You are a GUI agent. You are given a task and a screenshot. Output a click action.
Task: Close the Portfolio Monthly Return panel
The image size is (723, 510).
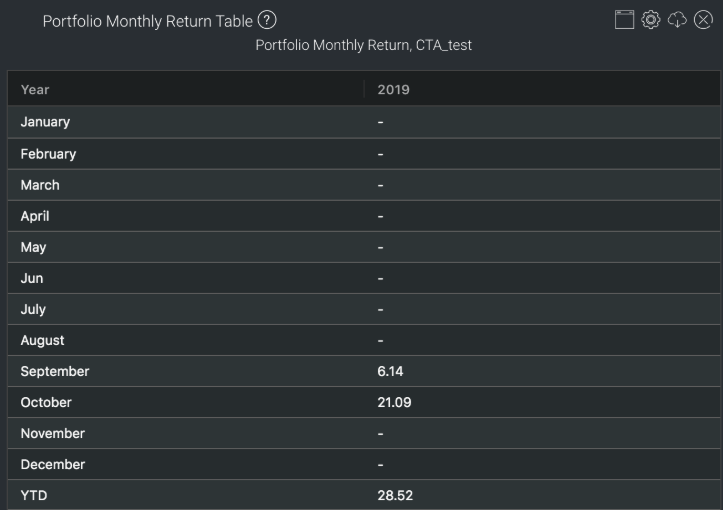[x=703, y=20]
